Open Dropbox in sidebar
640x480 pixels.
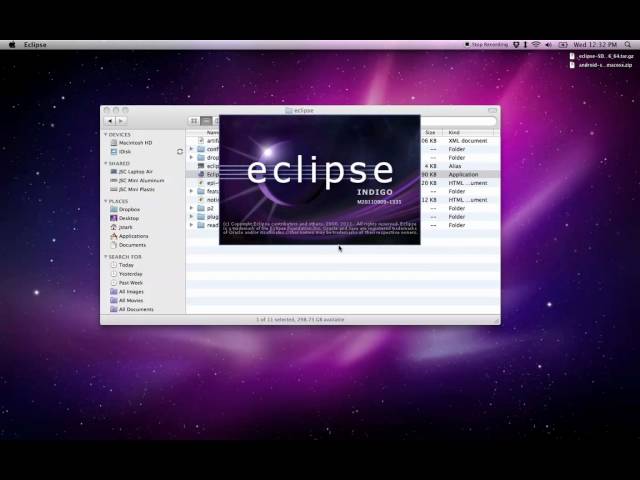(x=125, y=209)
